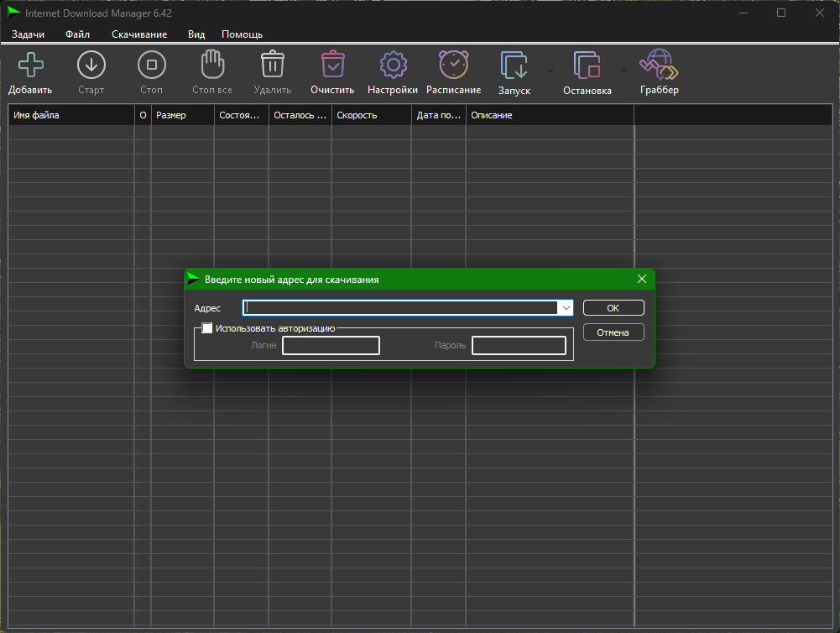Viewport: 840px width, 633px height.
Task: Click the Старт download icon
Action: 91,65
